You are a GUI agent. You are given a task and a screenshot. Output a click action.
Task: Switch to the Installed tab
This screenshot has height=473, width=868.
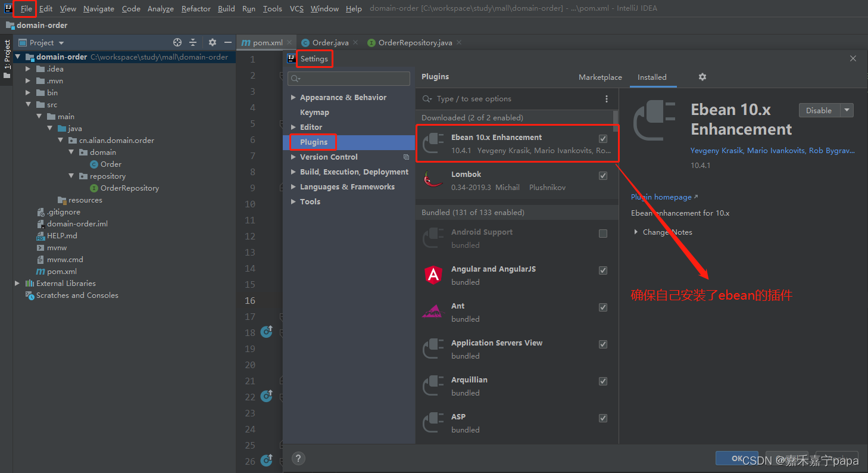[x=652, y=77]
